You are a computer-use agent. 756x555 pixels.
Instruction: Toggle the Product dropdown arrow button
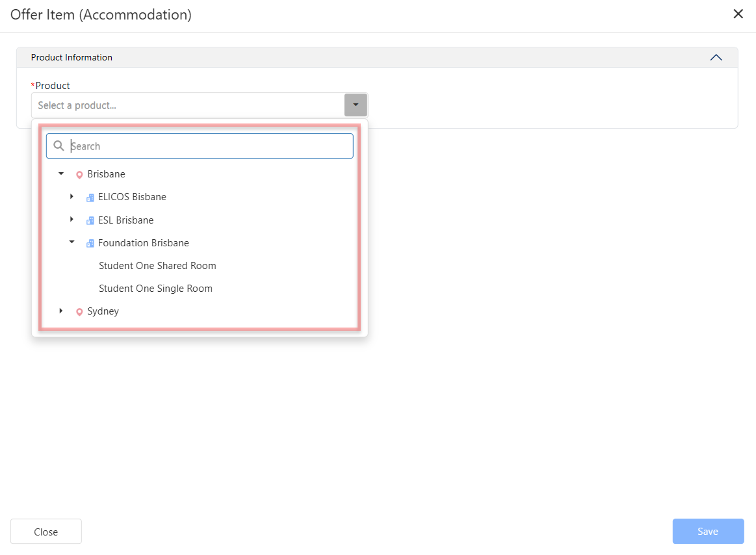(x=356, y=105)
